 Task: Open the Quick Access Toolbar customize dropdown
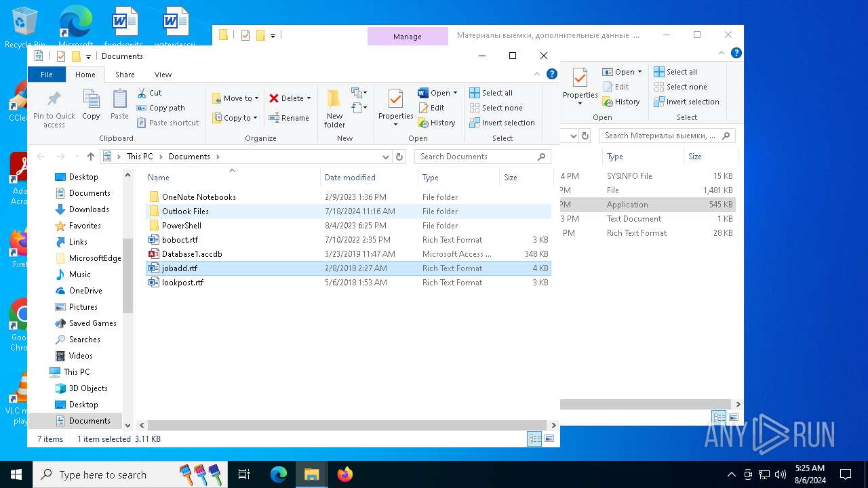coord(88,56)
